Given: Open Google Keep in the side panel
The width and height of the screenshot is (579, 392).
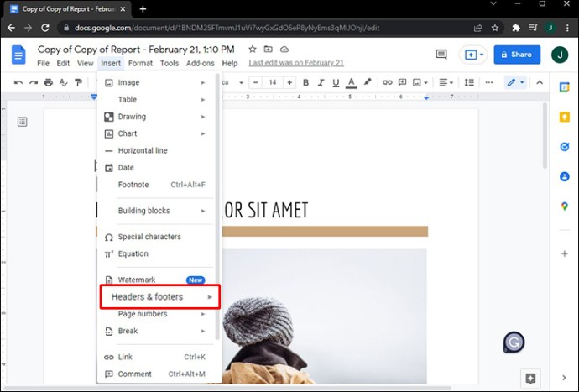Looking at the screenshot, I should (564, 118).
